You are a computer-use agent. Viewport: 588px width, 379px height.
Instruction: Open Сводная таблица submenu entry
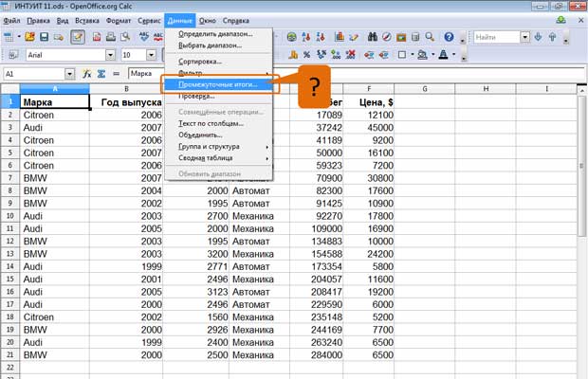(x=219, y=158)
